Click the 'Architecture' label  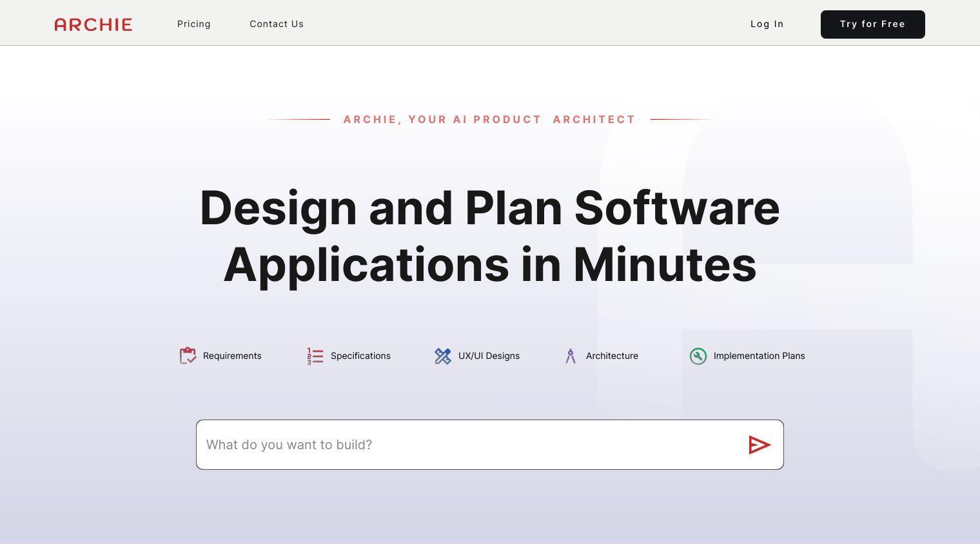click(x=612, y=356)
